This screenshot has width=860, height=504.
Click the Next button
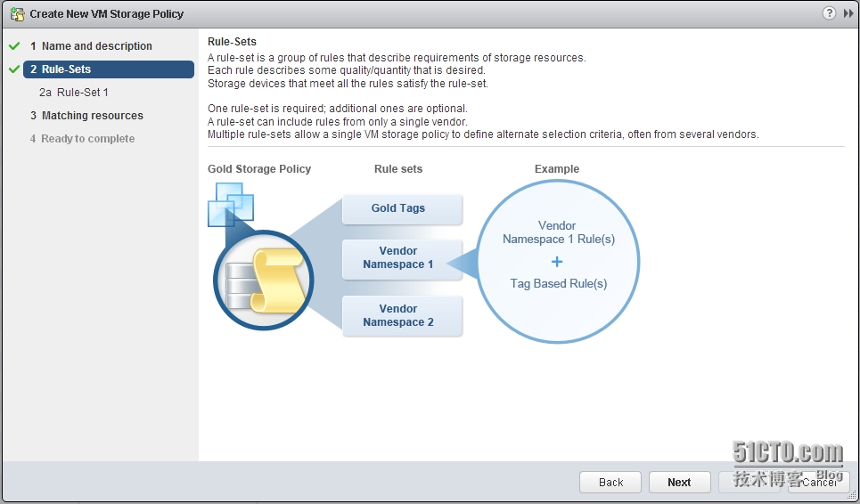pos(680,482)
